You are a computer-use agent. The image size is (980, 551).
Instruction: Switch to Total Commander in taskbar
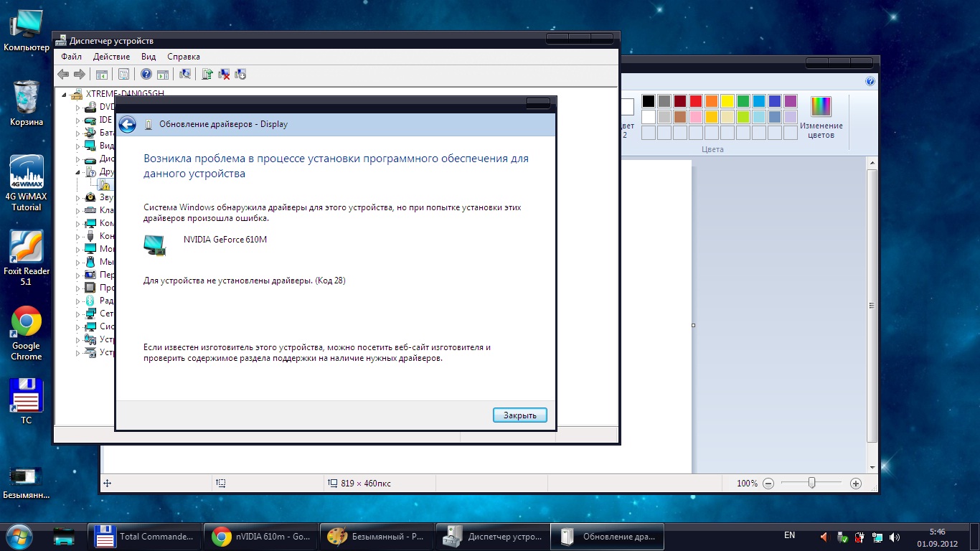point(144,537)
